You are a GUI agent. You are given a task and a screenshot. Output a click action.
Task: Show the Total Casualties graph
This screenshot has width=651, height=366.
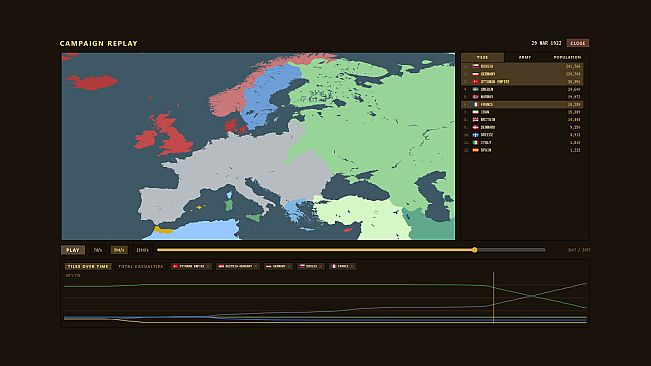[x=141, y=266]
